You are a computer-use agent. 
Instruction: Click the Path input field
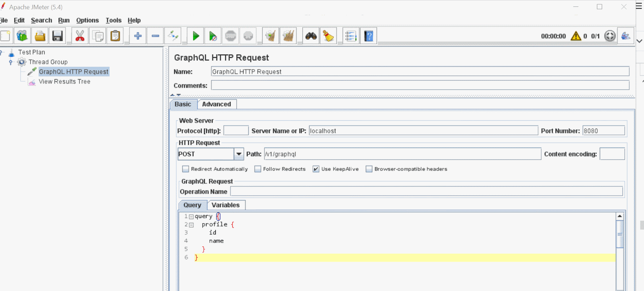coord(402,154)
